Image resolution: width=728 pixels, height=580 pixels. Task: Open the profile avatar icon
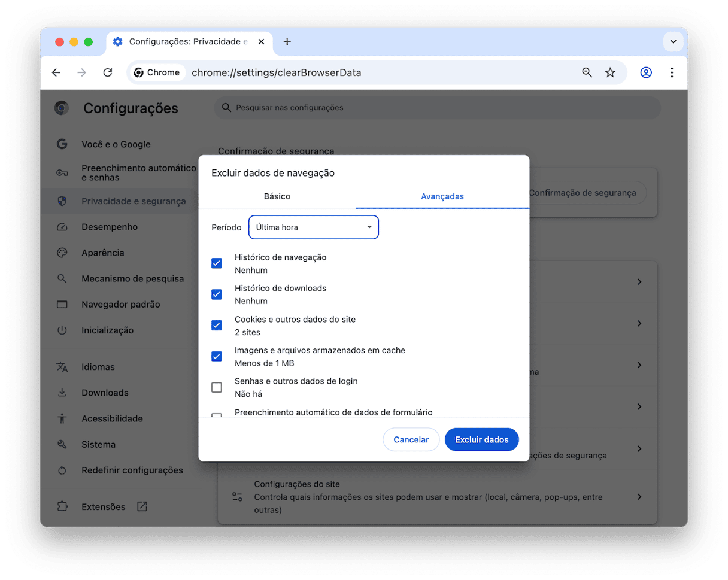tap(646, 72)
